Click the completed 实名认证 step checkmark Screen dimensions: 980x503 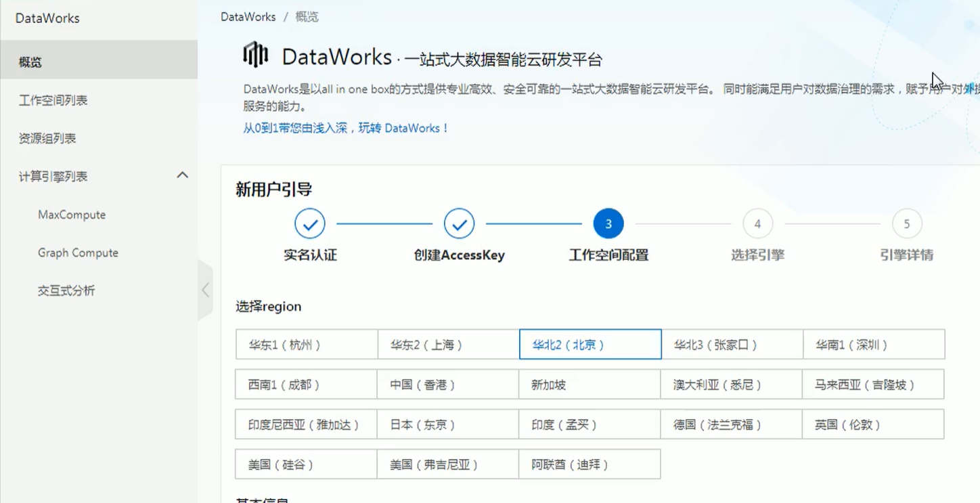pyautogui.click(x=310, y=224)
